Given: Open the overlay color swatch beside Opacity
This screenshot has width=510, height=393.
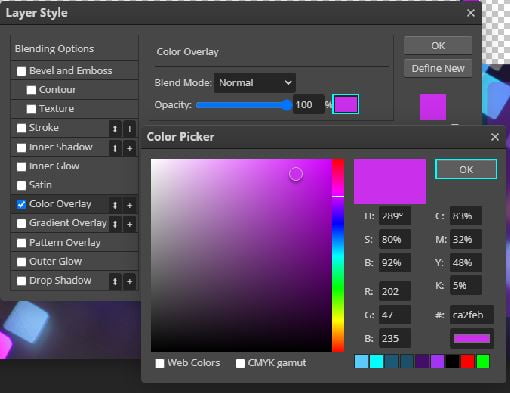Looking at the screenshot, I should [346, 104].
